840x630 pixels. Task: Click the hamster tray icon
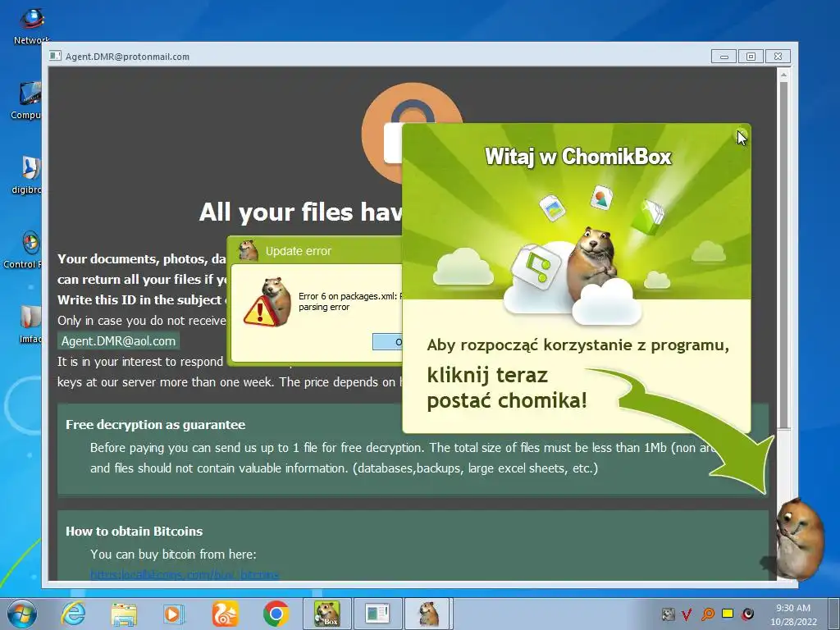[668, 614]
